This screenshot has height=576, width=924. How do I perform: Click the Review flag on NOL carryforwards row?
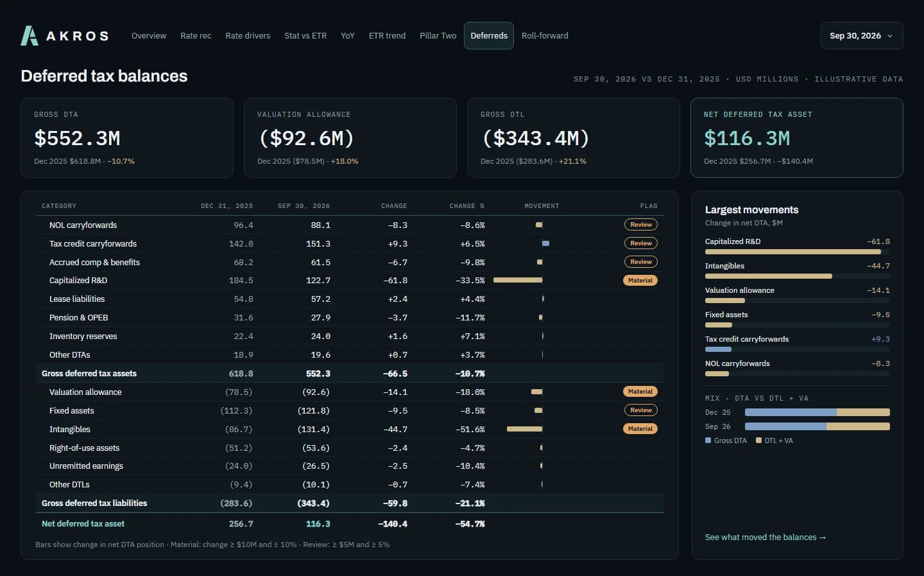(641, 225)
